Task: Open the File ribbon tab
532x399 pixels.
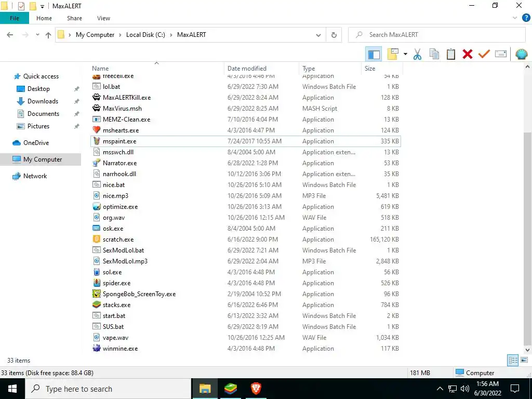Action: [14, 18]
